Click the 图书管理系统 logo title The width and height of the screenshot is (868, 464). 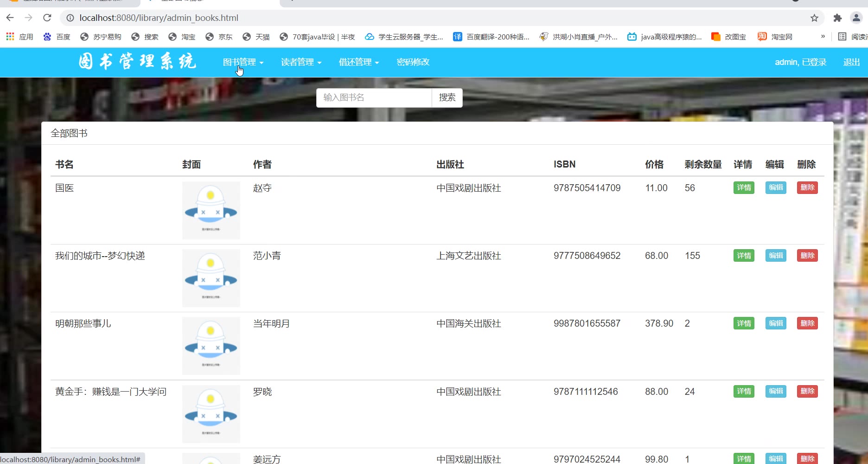pos(137,61)
